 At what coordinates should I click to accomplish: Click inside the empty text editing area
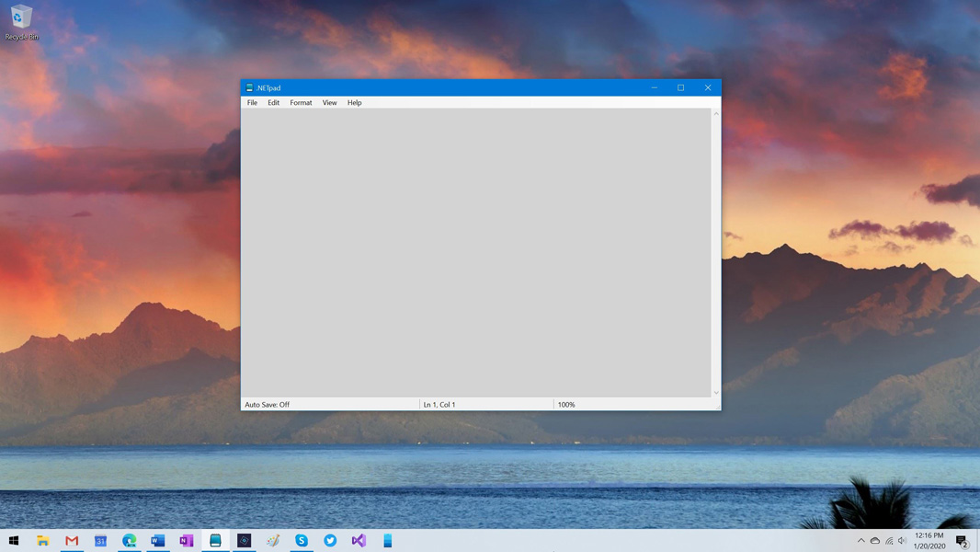point(475,252)
